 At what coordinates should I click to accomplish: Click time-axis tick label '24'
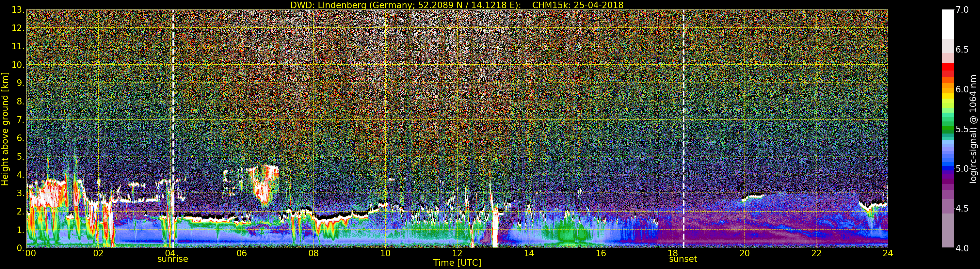click(x=888, y=253)
